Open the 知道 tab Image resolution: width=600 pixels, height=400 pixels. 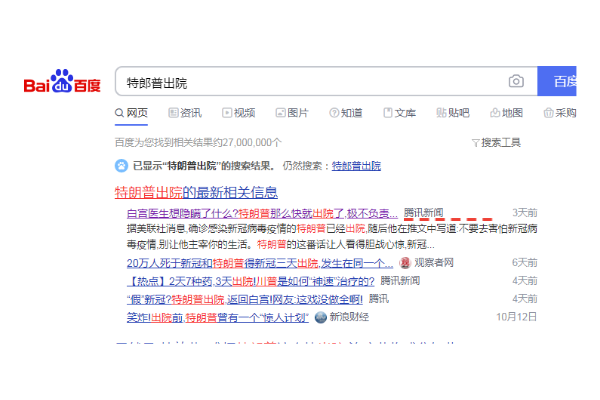point(346,113)
